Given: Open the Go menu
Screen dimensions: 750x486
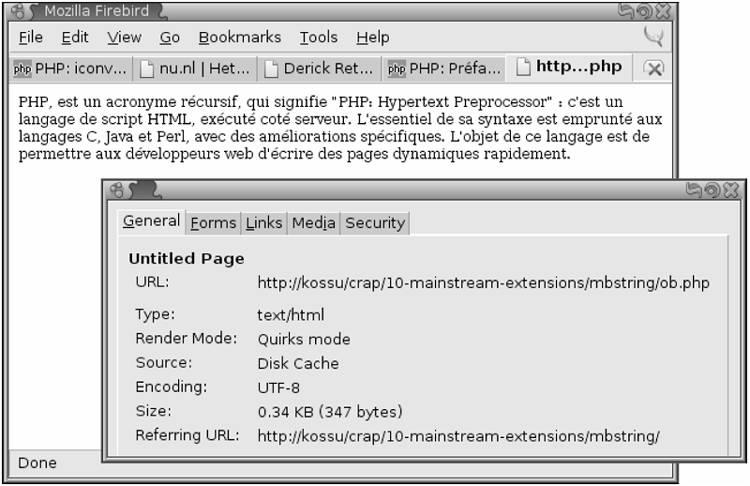Looking at the screenshot, I should pos(169,37).
